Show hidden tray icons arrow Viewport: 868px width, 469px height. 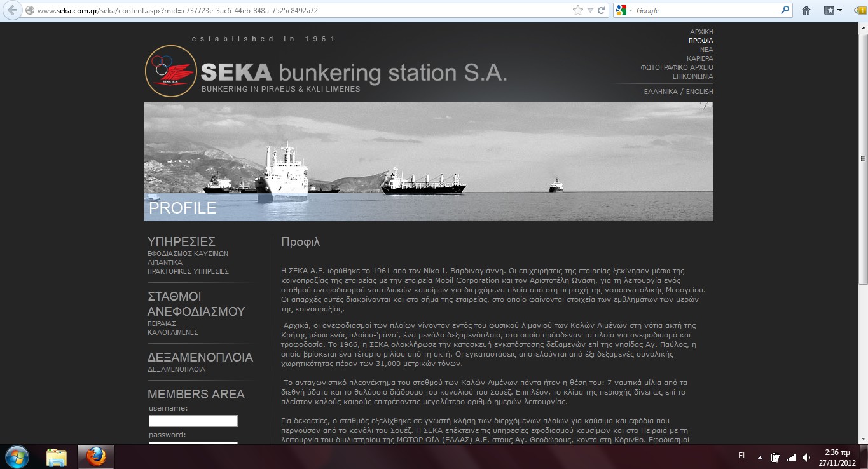760,457
